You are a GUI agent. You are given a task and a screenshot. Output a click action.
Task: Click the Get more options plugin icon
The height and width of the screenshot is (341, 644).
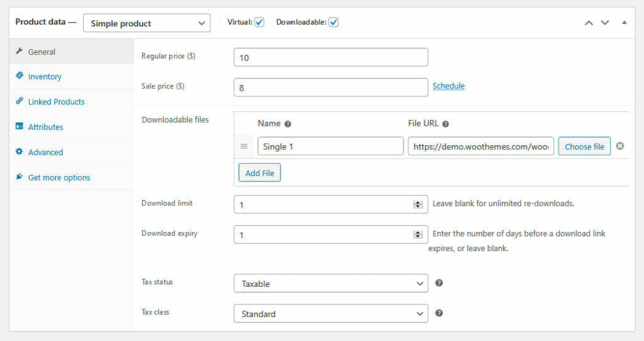coord(19,177)
